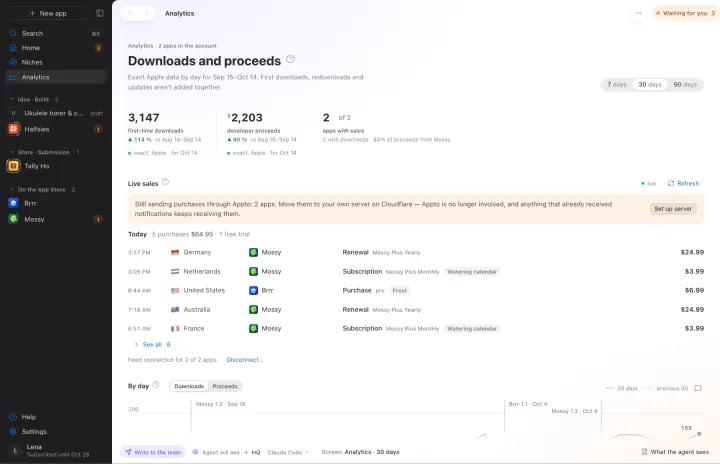Click the $2,203 developer proceeds figure

pos(245,118)
